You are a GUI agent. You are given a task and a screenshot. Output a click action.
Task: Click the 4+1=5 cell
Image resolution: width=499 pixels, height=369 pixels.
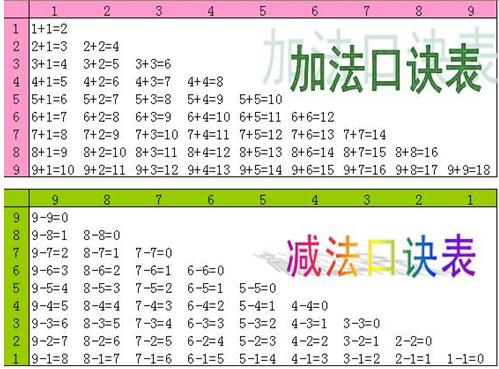(x=49, y=82)
